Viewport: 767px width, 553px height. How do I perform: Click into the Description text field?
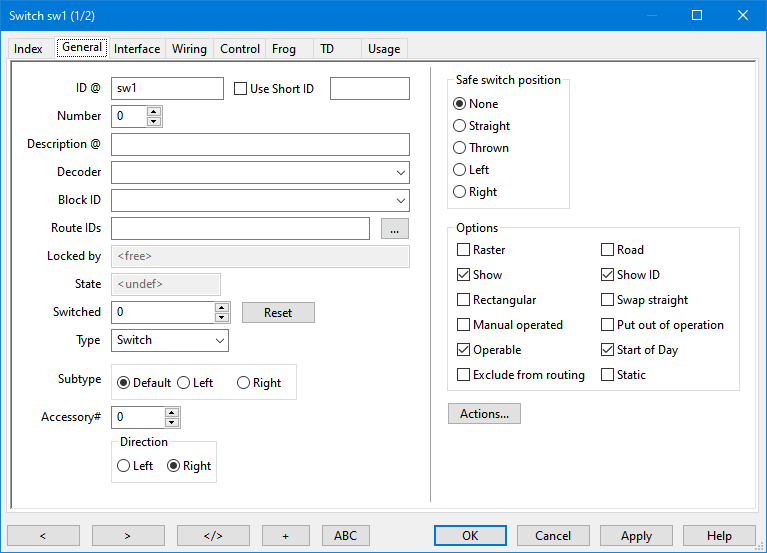[x=260, y=145]
